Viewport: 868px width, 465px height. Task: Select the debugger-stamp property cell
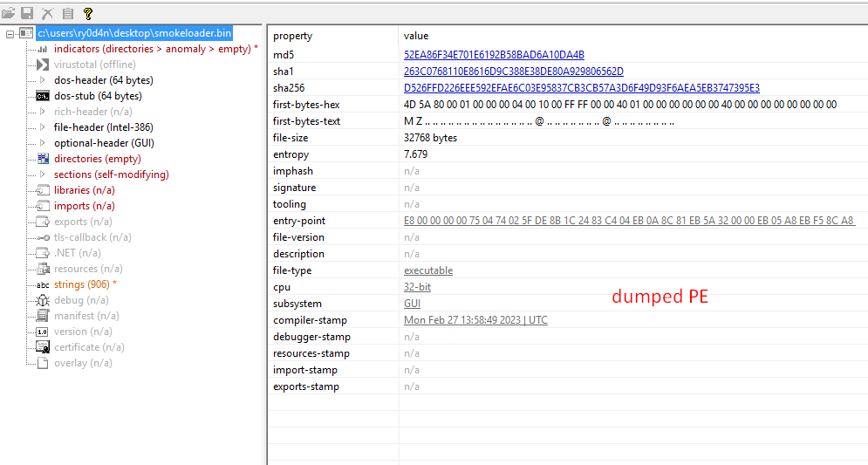click(311, 337)
